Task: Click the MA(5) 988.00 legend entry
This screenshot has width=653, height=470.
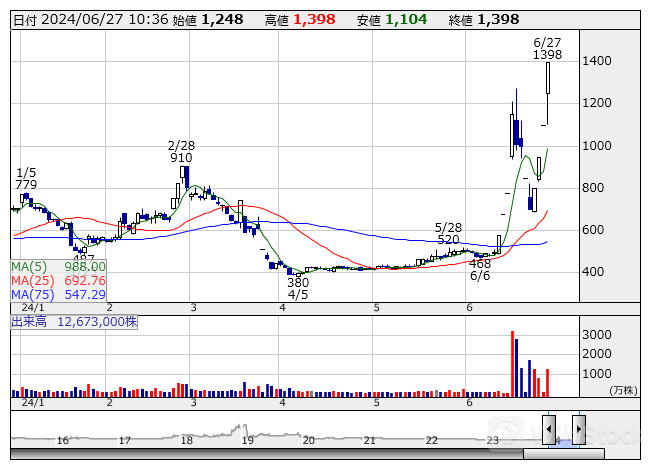Action: coord(58,267)
